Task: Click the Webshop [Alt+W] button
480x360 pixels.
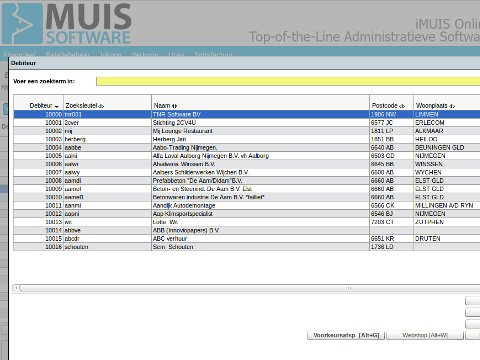Action: (x=425, y=335)
